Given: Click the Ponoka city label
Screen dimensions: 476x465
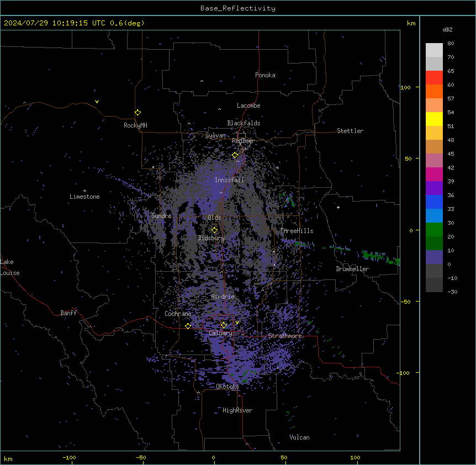Looking at the screenshot, I should (265, 75).
